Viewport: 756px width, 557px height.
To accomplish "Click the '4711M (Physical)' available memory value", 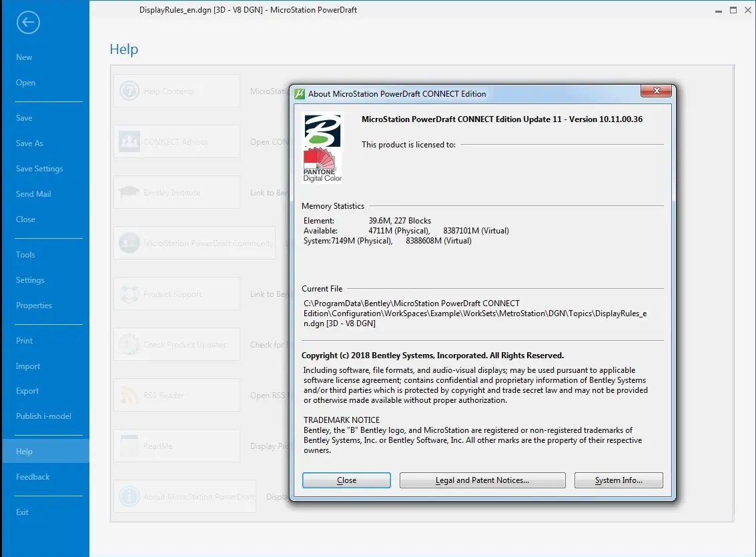I will click(399, 231).
